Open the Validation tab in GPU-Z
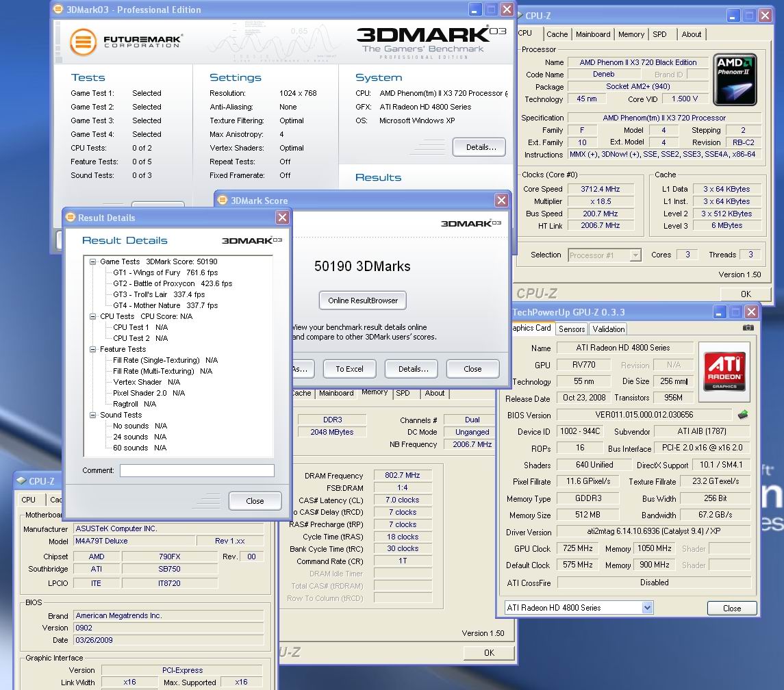The height and width of the screenshot is (690, 784). point(608,329)
